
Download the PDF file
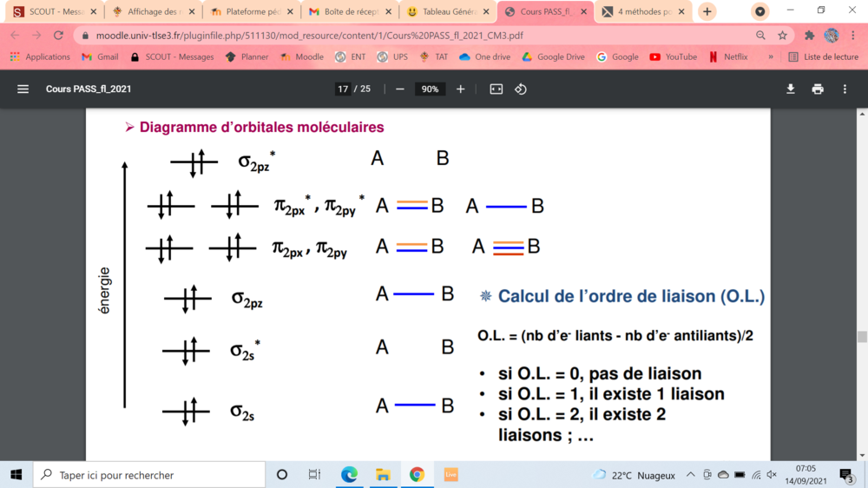point(791,89)
